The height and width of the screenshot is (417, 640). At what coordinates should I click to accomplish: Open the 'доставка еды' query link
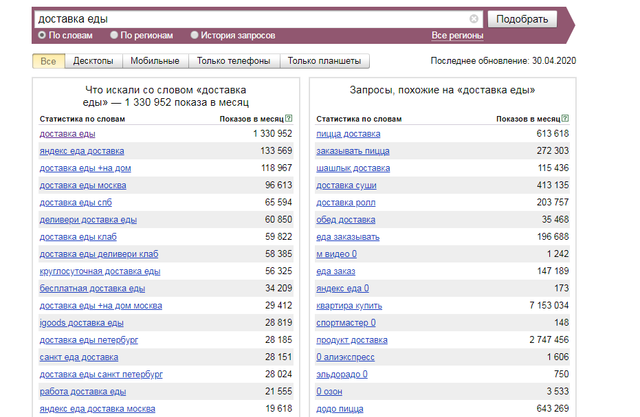[x=67, y=134]
